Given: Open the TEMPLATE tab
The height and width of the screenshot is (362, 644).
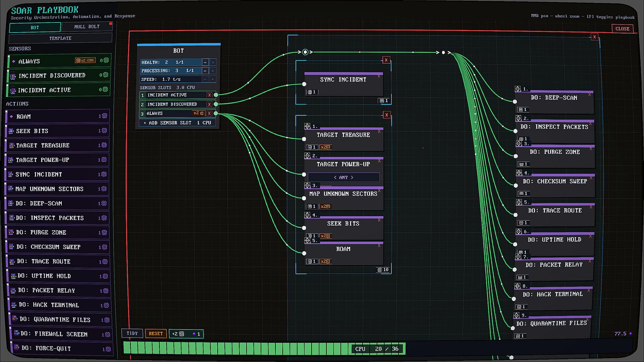Looking at the screenshot, I should [x=60, y=38].
